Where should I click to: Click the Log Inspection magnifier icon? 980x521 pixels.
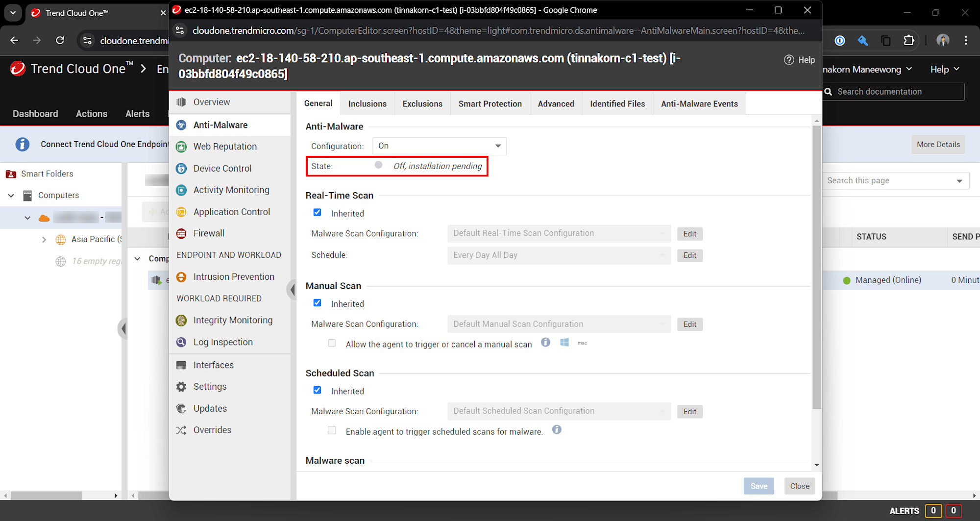click(x=181, y=342)
